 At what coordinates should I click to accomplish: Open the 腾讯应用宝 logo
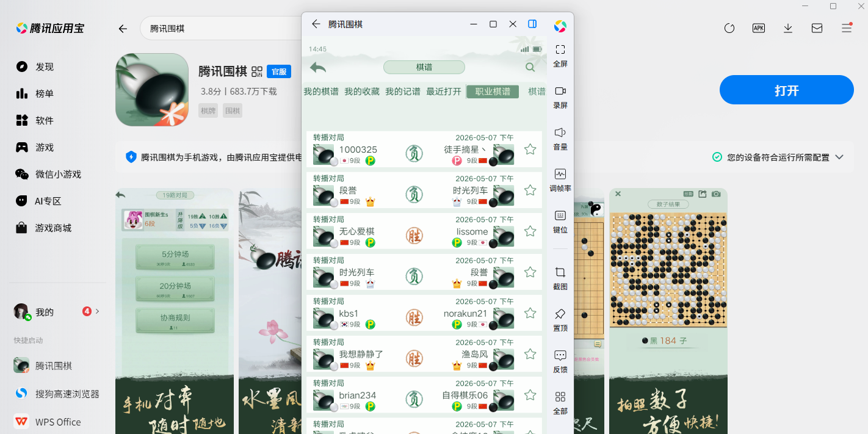point(50,28)
